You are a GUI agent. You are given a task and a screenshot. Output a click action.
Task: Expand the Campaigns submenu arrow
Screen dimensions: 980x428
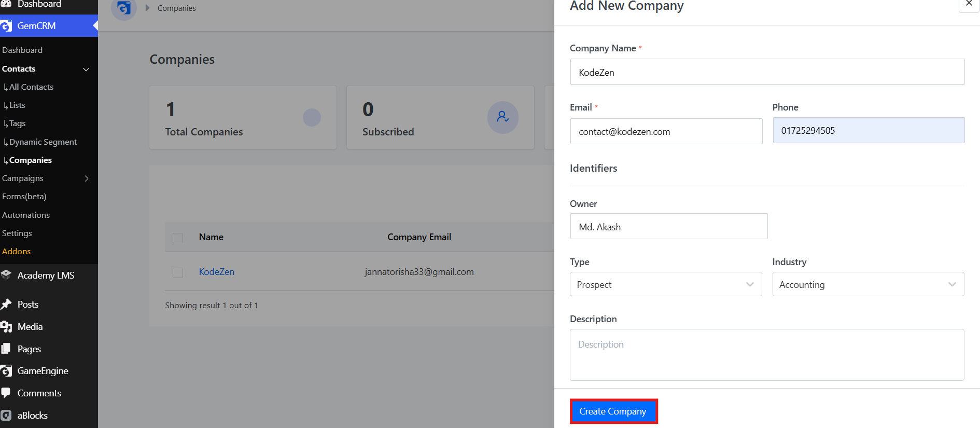tap(87, 178)
